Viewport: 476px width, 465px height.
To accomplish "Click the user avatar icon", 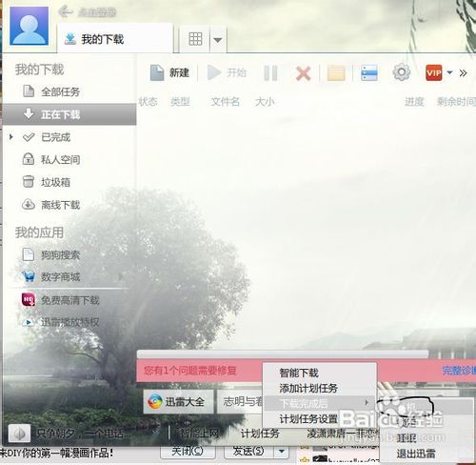I will (29, 26).
